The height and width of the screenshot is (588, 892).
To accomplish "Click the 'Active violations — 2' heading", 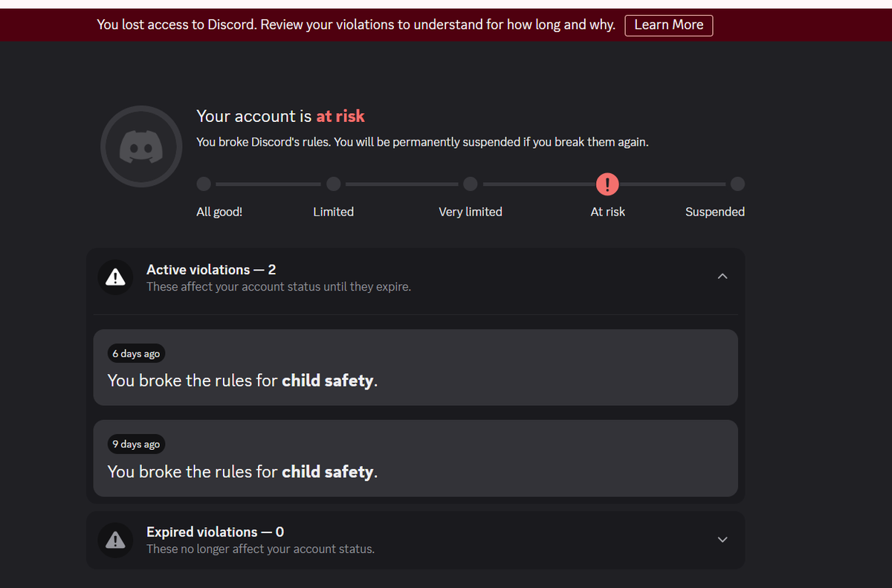I will 211,270.
